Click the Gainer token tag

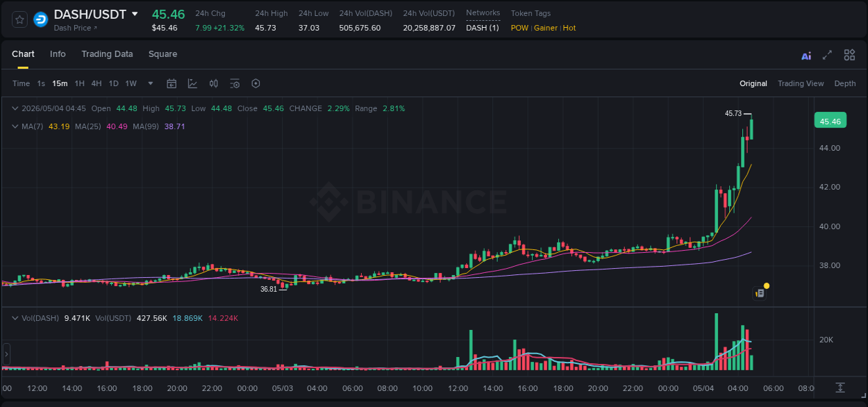pyautogui.click(x=546, y=28)
